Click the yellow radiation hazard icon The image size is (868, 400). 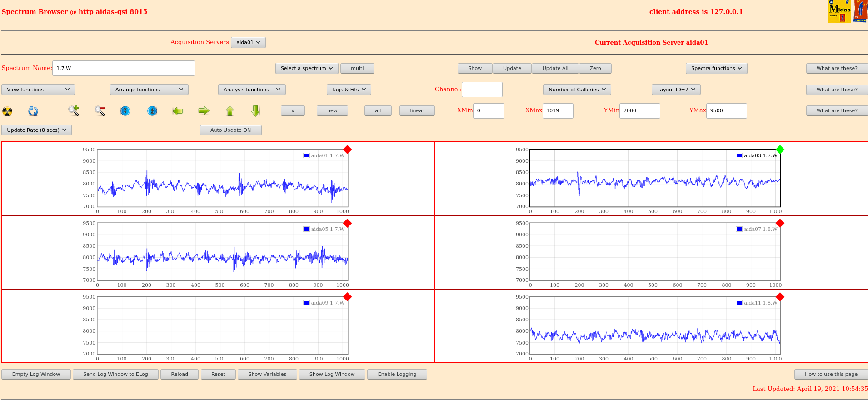(x=7, y=111)
